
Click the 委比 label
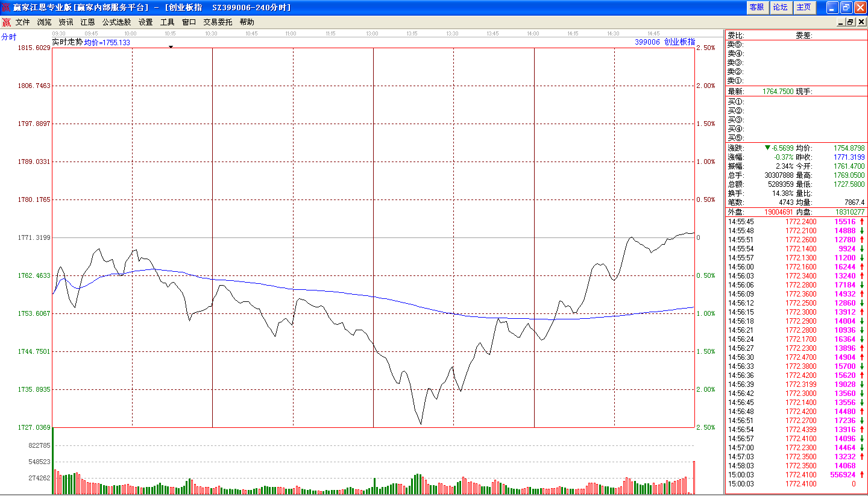pos(735,36)
